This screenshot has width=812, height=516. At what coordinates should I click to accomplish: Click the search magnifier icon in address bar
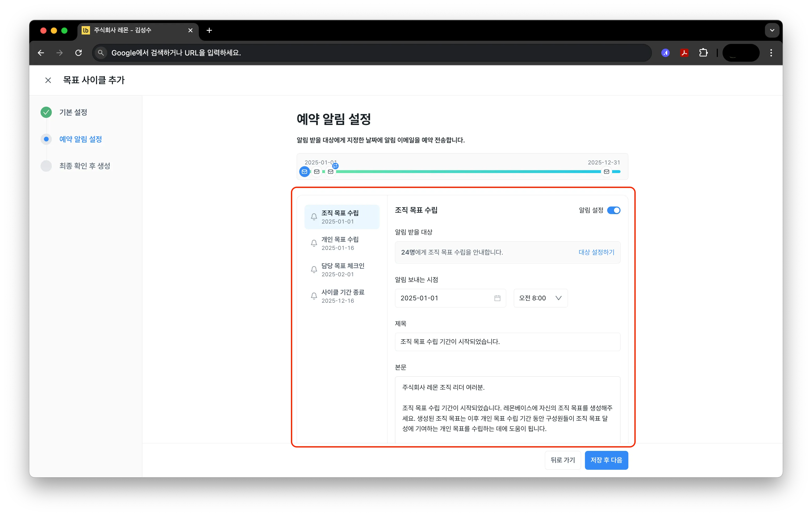pos(100,53)
